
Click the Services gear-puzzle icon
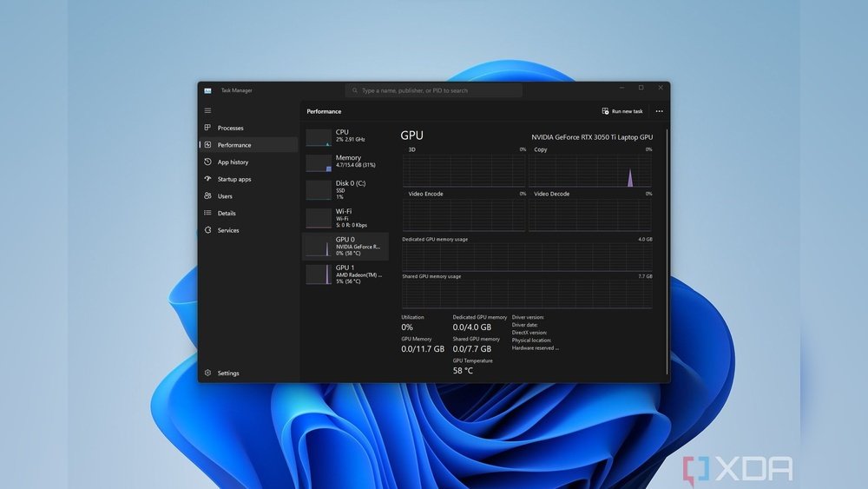pyautogui.click(x=207, y=230)
